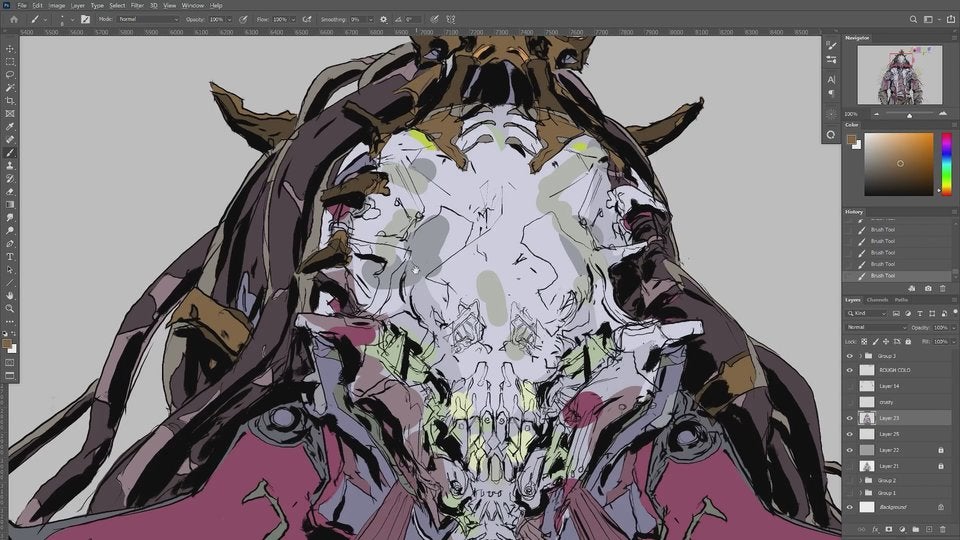The width and height of the screenshot is (960, 540).
Task: Click the Home icon in options bar
Action: (x=13, y=20)
